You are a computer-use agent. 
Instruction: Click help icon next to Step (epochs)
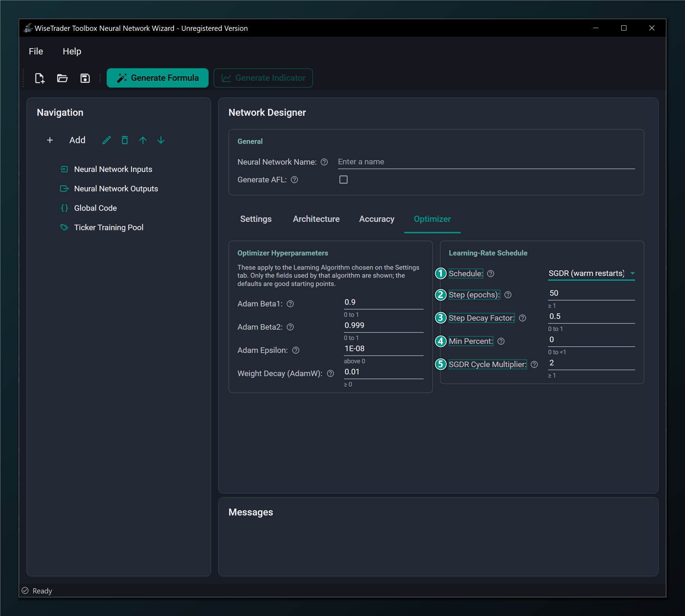tap(508, 295)
